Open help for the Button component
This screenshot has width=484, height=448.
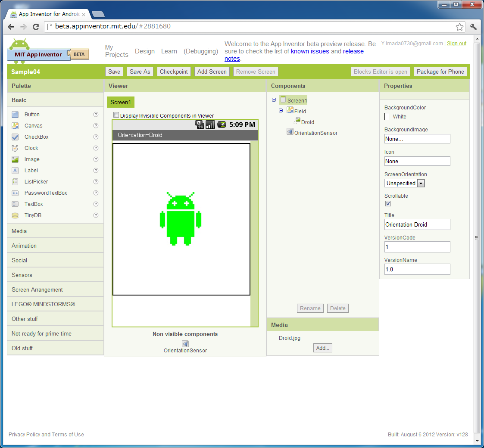[x=96, y=115]
